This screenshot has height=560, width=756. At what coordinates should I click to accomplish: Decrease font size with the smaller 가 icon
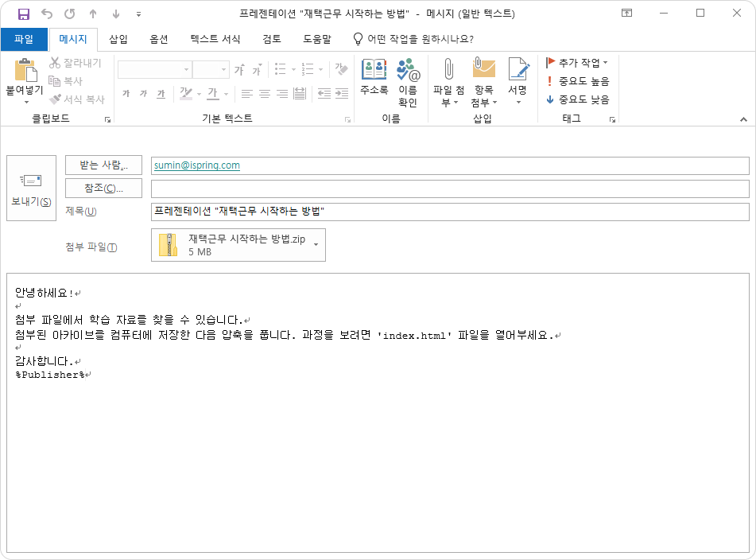pyautogui.click(x=257, y=70)
